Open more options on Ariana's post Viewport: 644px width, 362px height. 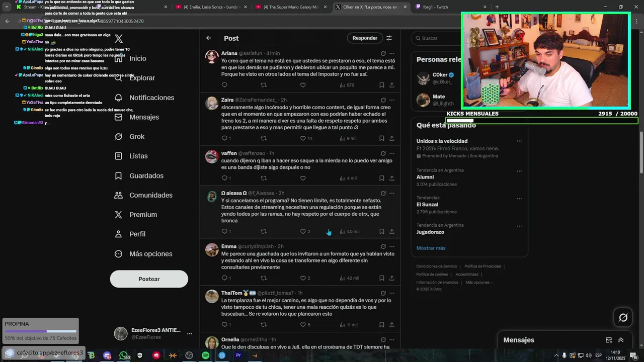(x=392, y=53)
